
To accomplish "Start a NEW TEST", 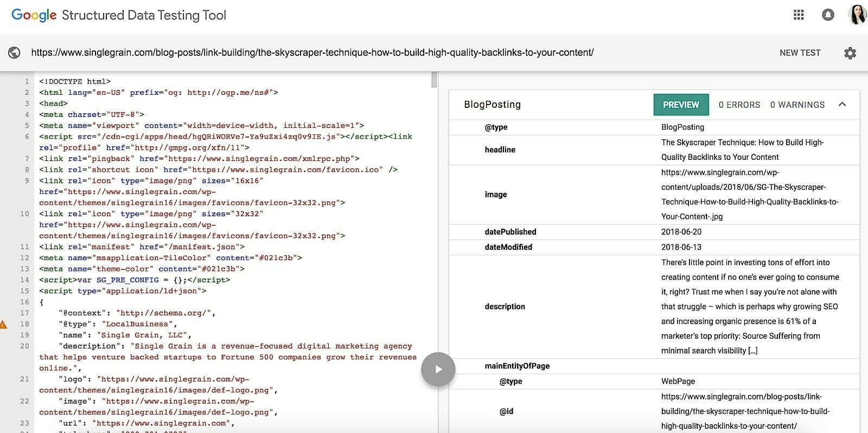I will pos(800,53).
